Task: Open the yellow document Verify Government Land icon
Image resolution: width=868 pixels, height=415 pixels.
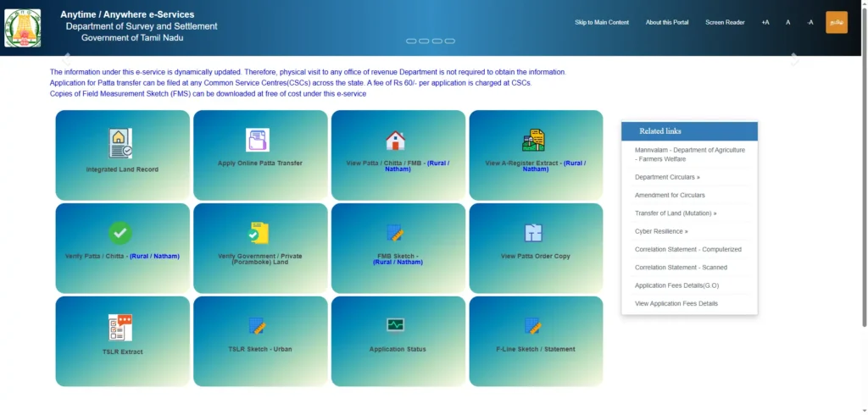Action: [258, 233]
